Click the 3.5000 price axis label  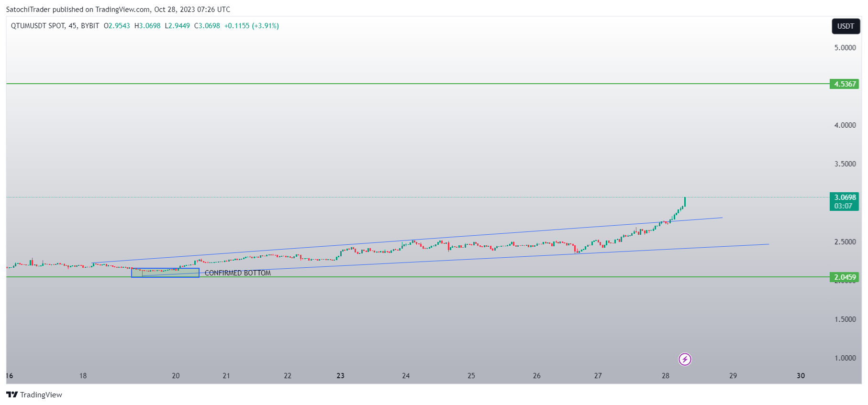(x=845, y=164)
